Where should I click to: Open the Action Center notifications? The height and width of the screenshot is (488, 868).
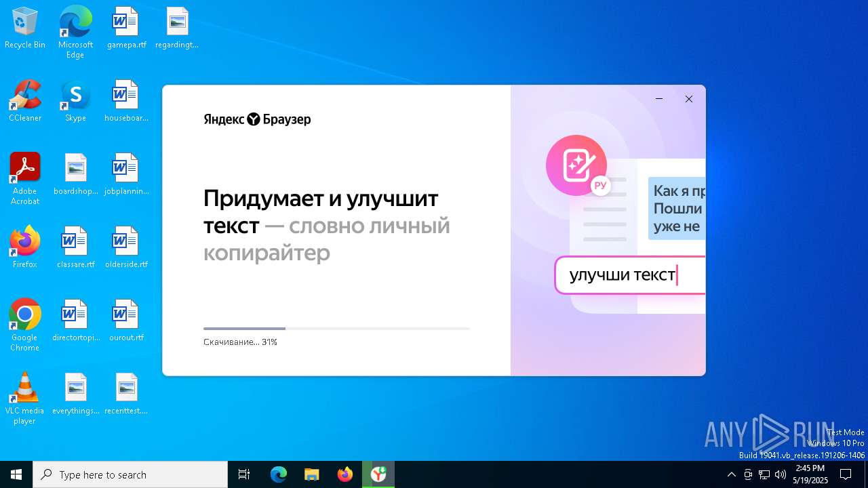pos(846,474)
